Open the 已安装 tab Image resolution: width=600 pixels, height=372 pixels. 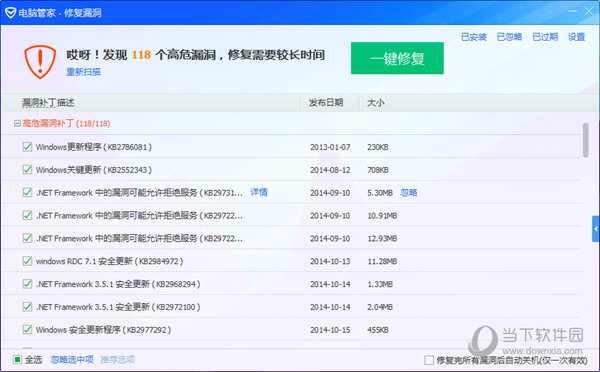(474, 37)
